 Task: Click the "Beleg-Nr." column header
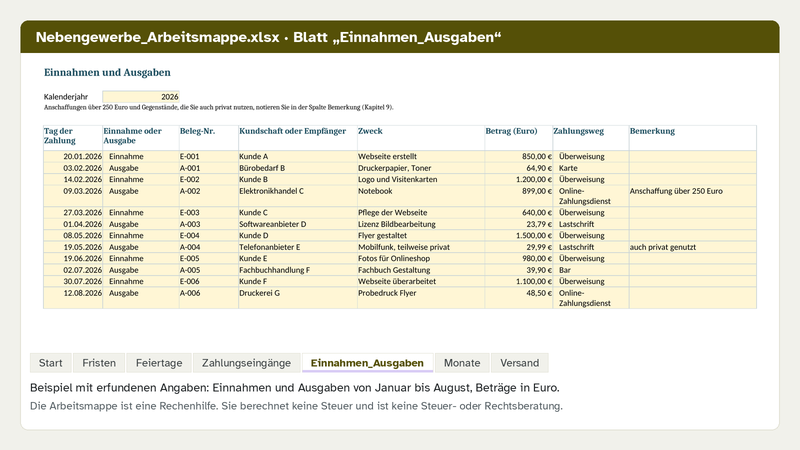tap(209, 138)
